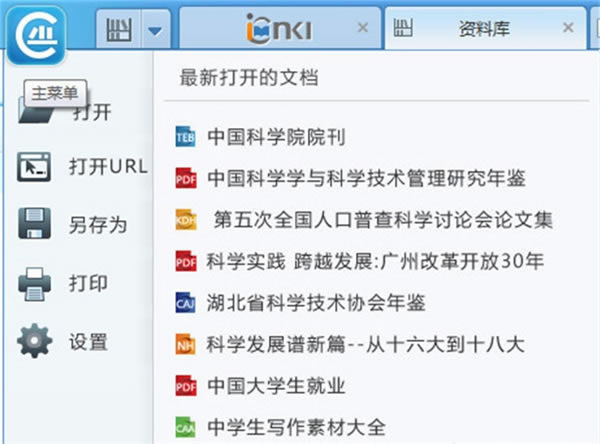Screen dimensions: 600x444
Task: Close the CNKI tab
Action: pos(363,28)
